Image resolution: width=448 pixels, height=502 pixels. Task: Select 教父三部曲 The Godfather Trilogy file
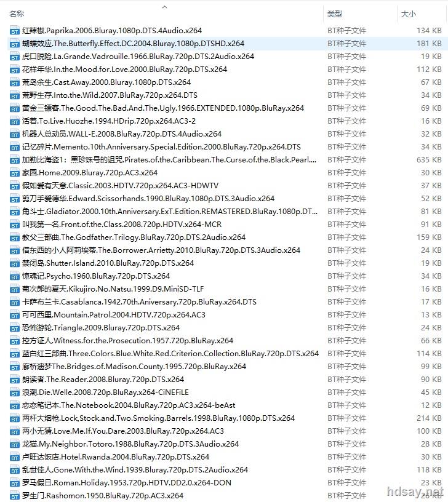(134, 237)
